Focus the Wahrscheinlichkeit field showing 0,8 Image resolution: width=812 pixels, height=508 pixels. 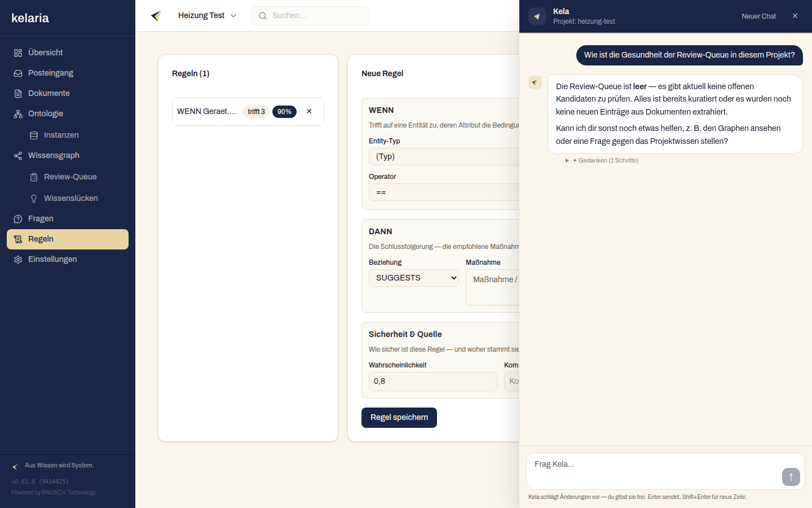433,382
